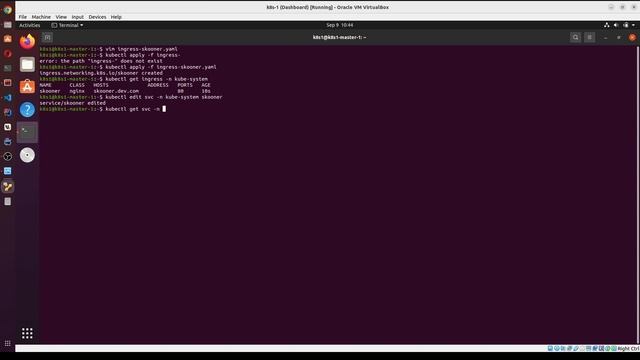Launch Ubuntu Software from the dock
640x360 pixels.
[27, 87]
